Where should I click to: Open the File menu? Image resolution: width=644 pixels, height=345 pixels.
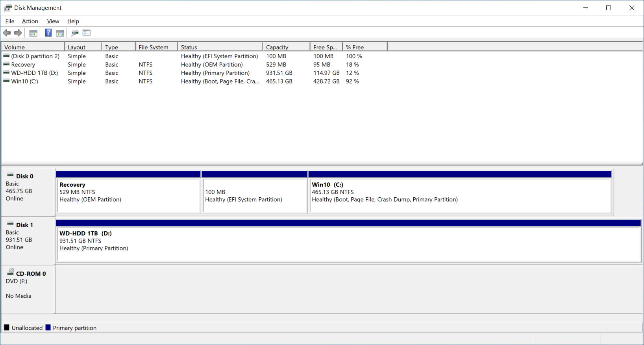pyautogui.click(x=10, y=21)
